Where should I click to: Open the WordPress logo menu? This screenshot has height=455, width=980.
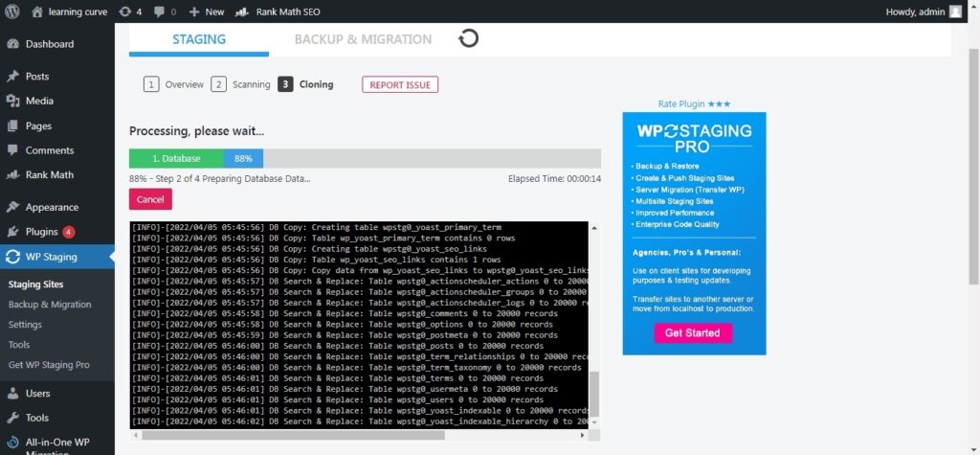pos(12,11)
